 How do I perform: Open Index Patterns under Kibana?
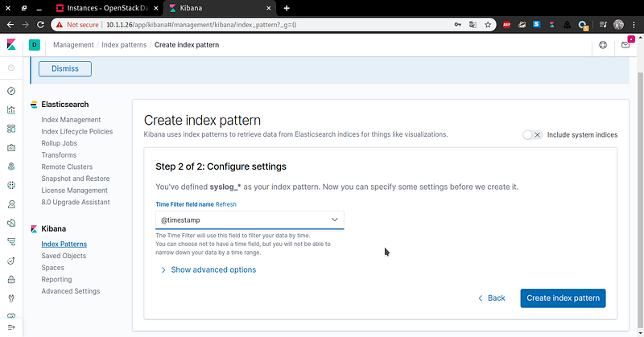(64, 244)
